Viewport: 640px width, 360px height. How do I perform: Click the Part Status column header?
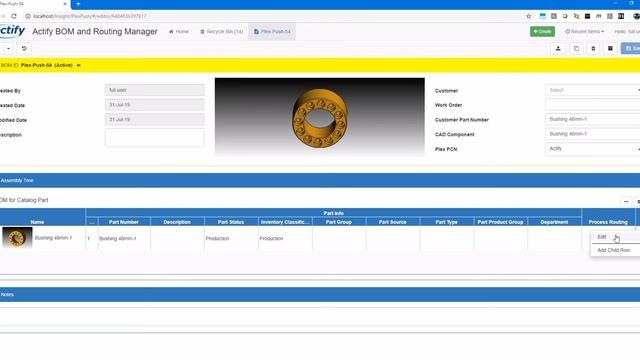tap(231, 222)
